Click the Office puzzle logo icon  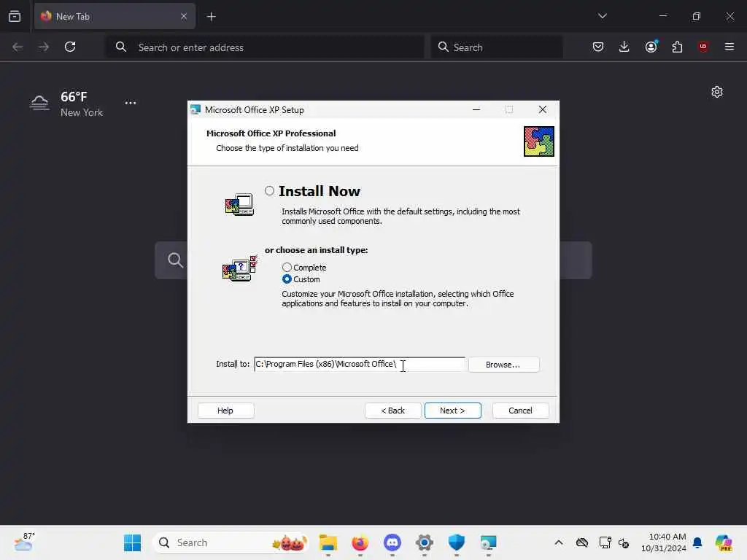coord(539,141)
